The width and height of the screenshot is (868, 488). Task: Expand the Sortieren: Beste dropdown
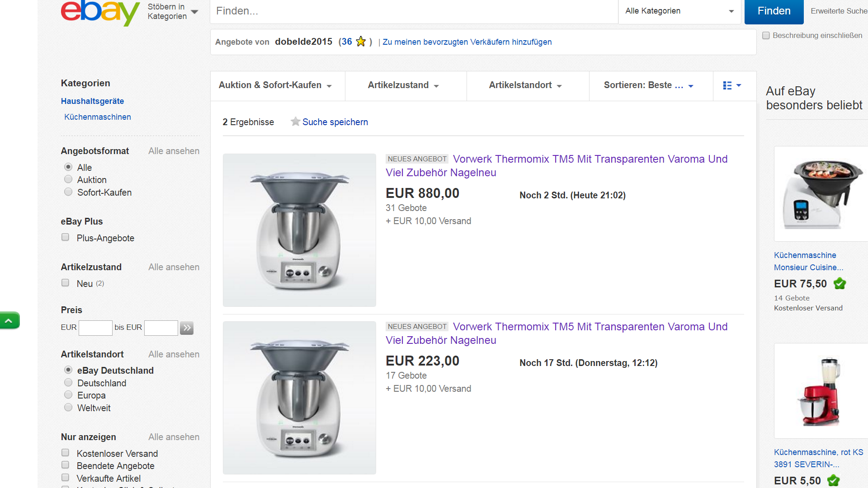pos(648,85)
